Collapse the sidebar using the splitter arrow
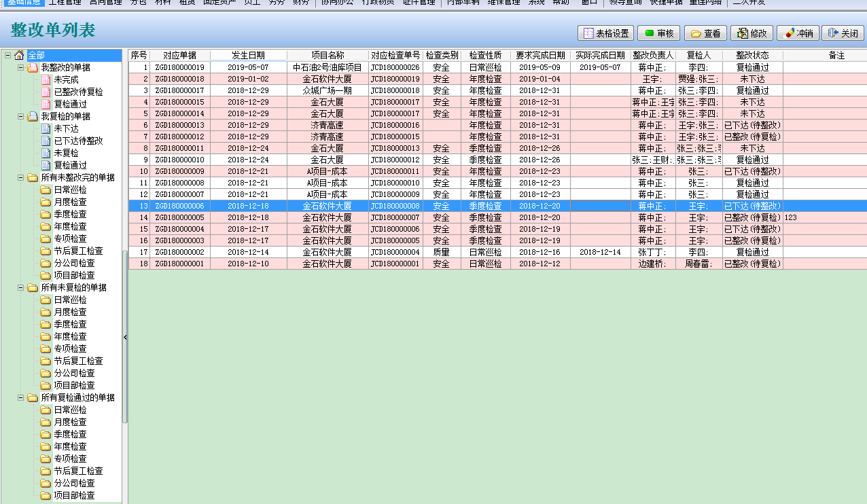 125,337
